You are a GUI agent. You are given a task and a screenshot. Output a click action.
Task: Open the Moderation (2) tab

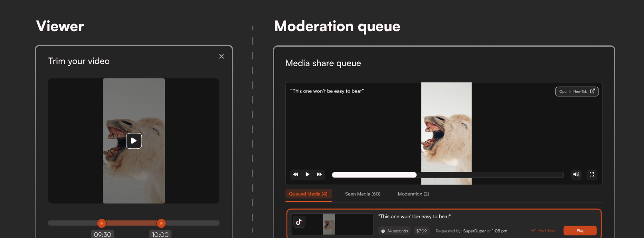[x=413, y=194]
